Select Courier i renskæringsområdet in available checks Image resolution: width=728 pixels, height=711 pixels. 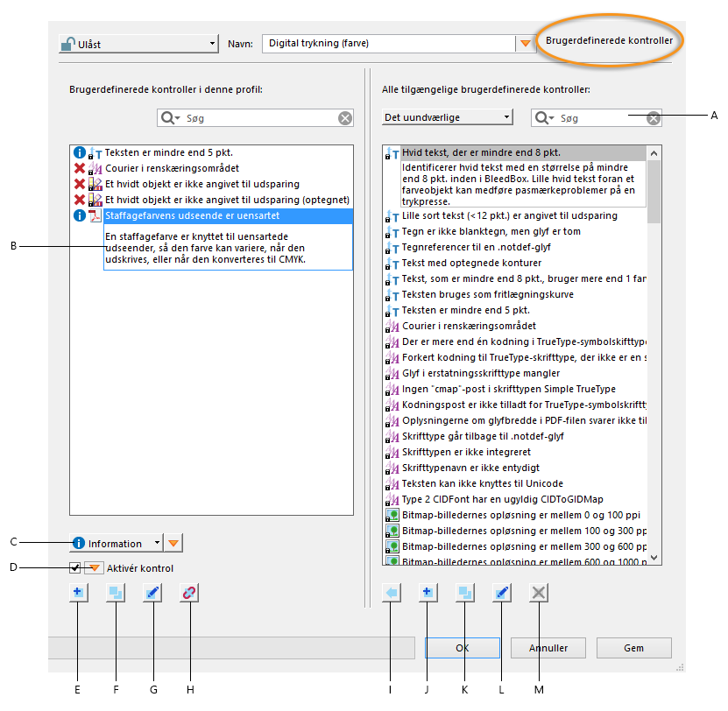coord(515,326)
